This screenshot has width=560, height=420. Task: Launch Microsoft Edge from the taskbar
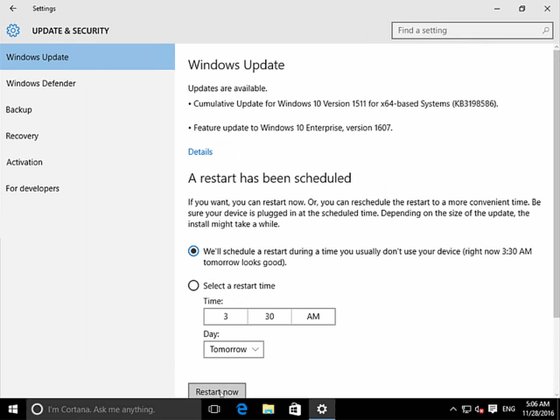coord(242,409)
